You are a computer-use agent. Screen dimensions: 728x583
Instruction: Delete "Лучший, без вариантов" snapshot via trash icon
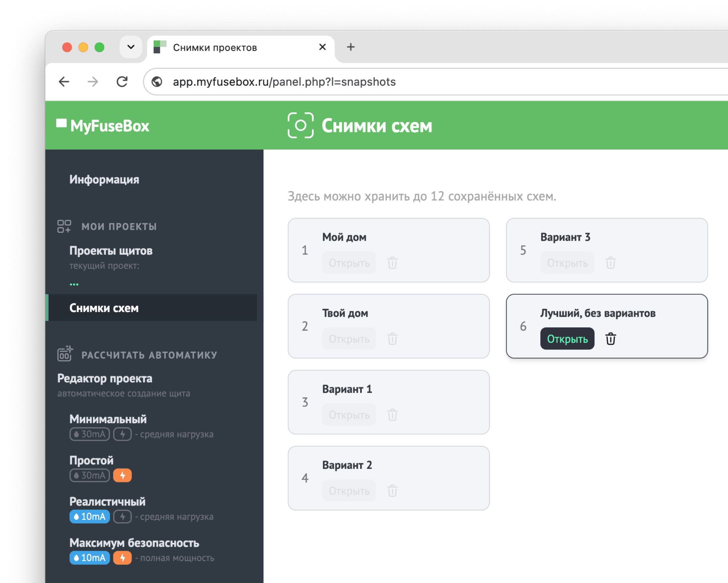(x=611, y=339)
